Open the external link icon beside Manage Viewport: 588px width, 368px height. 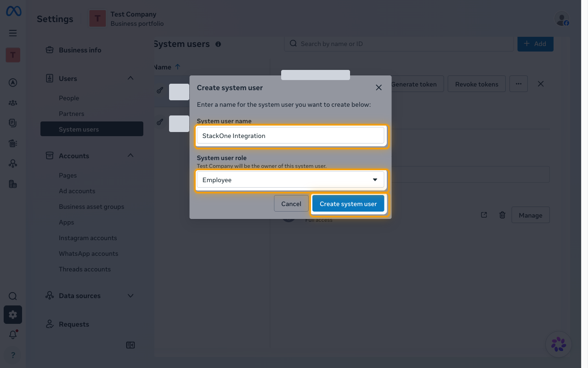tap(484, 215)
